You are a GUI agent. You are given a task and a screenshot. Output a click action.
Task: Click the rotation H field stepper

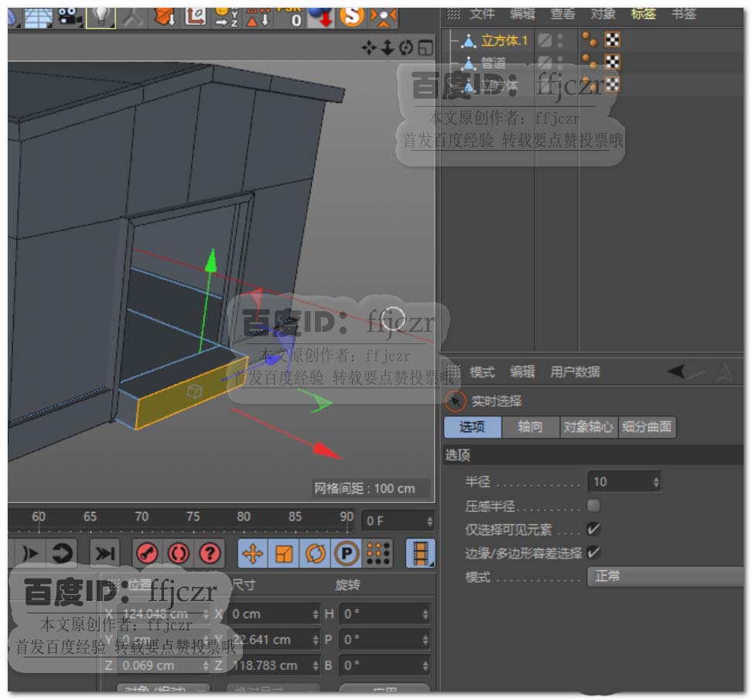pyautogui.click(x=426, y=614)
